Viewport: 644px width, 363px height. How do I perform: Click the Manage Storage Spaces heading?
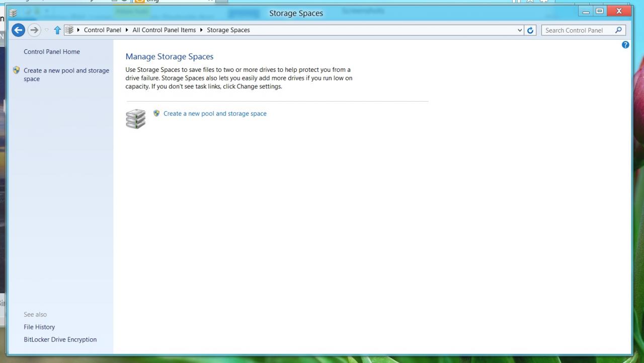(170, 56)
